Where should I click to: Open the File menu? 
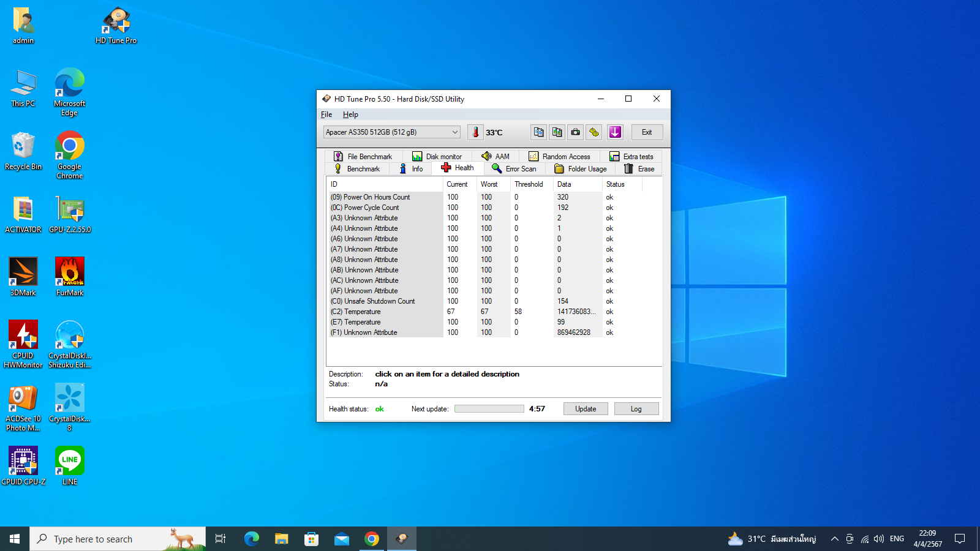[x=326, y=114]
